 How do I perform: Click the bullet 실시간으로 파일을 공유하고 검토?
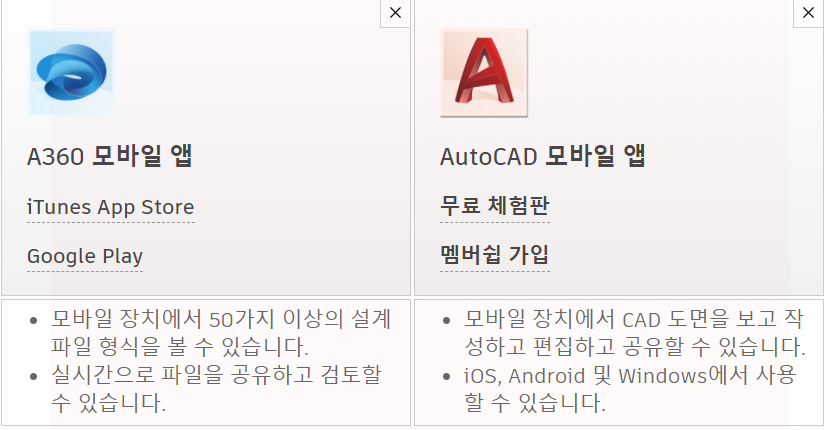click(216, 389)
